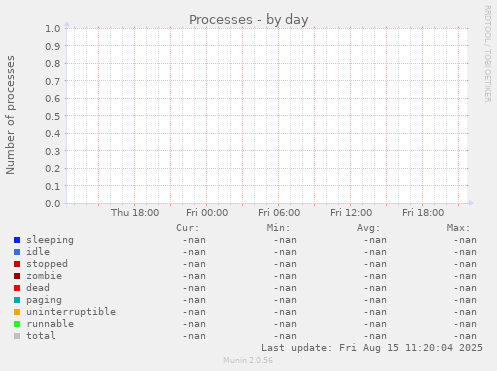This screenshot has height=371, width=497.
Task: Click the 'Fri 18:00' time axis label
Action: tap(423, 213)
